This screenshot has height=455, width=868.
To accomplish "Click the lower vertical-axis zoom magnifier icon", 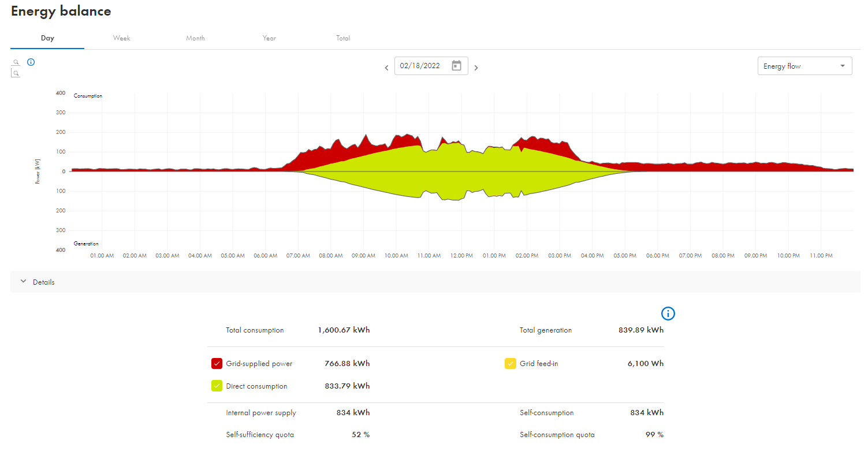I will [16, 73].
